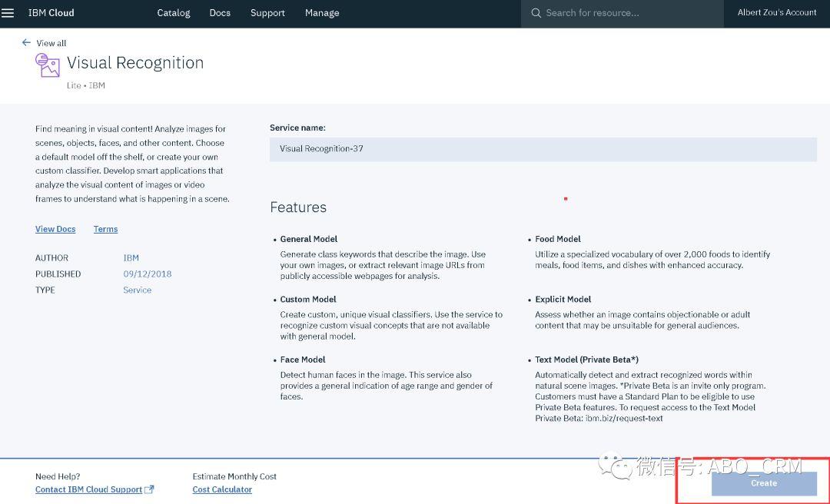
Task: Go to IBM Cloud home
Action: tap(51, 13)
